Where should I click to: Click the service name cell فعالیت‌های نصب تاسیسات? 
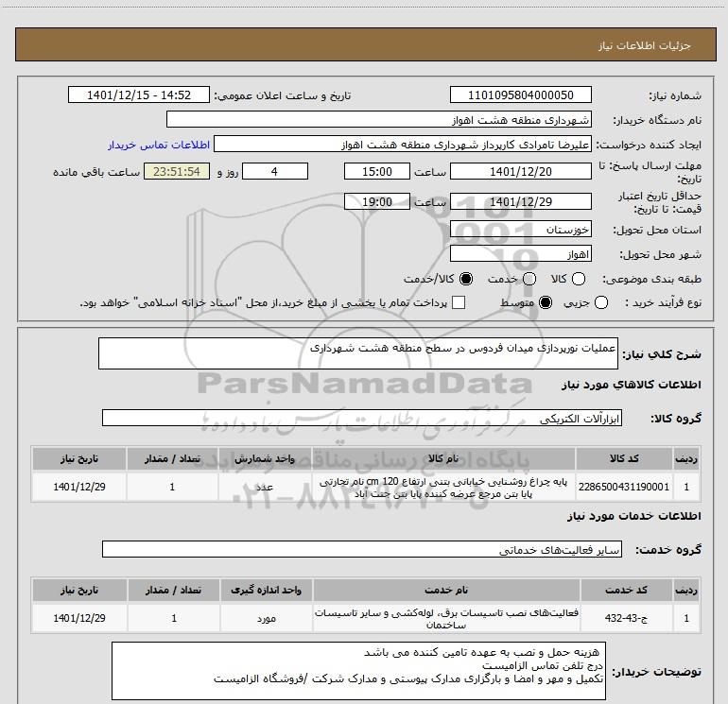446,618
